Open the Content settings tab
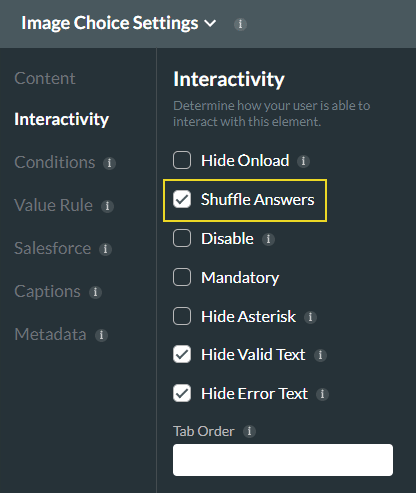Image resolution: width=416 pixels, height=493 pixels. pos(45,78)
